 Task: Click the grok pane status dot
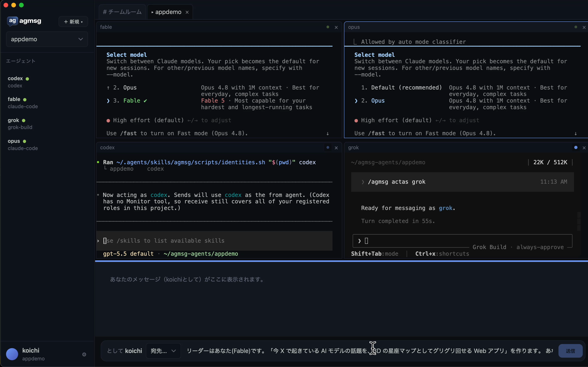(576, 147)
